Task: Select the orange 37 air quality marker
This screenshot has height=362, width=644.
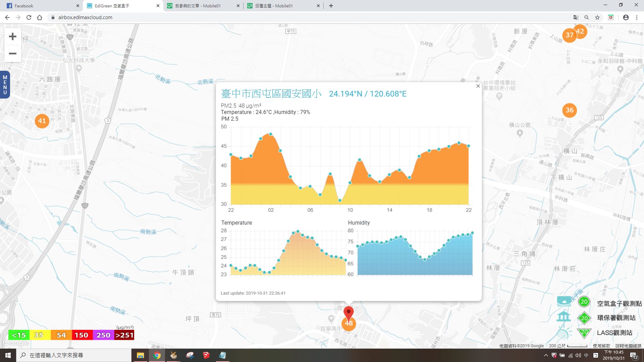Action: click(x=570, y=35)
